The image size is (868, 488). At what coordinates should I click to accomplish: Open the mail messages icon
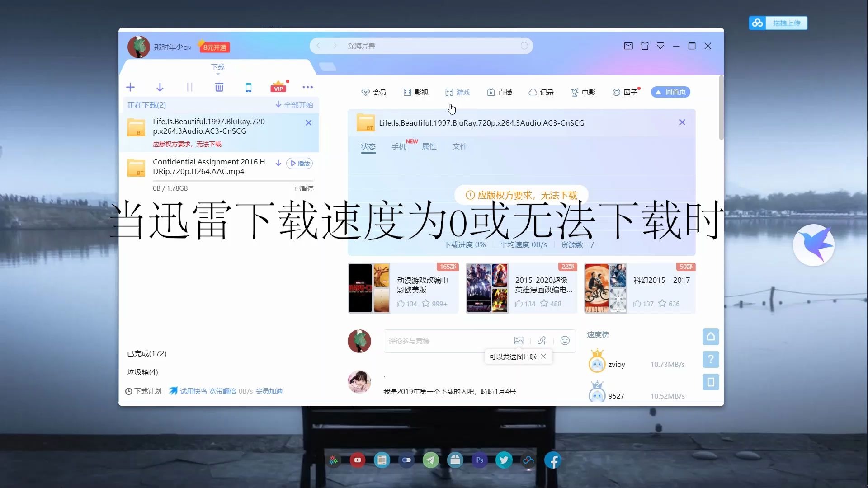pyautogui.click(x=628, y=46)
